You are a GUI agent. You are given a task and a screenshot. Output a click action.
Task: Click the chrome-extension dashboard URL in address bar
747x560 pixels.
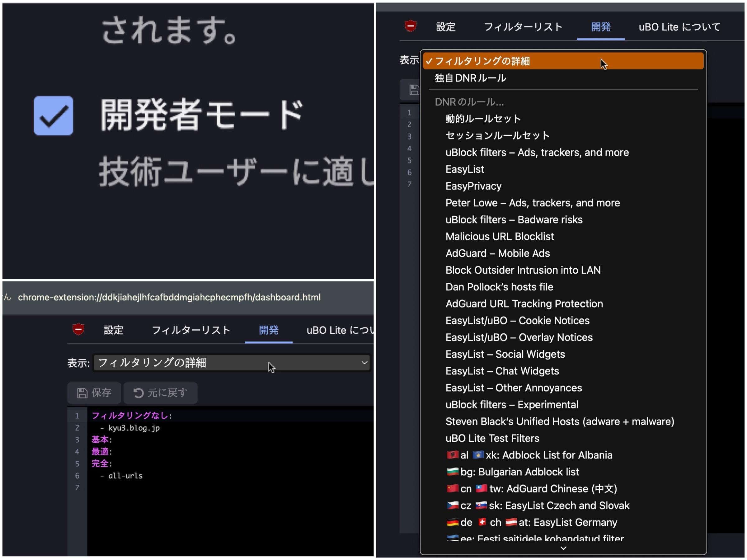tap(169, 297)
